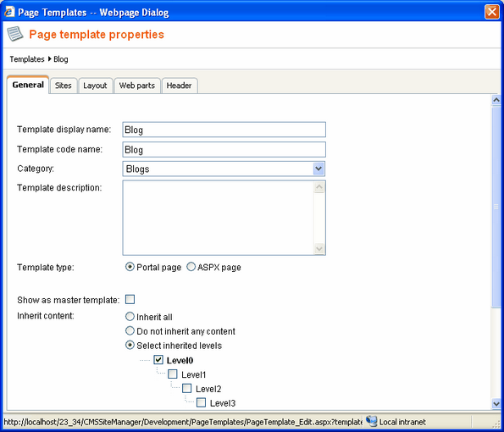This screenshot has height=432, width=504.
Task: Choose Do not inherit any content
Action: pos(130,330)
